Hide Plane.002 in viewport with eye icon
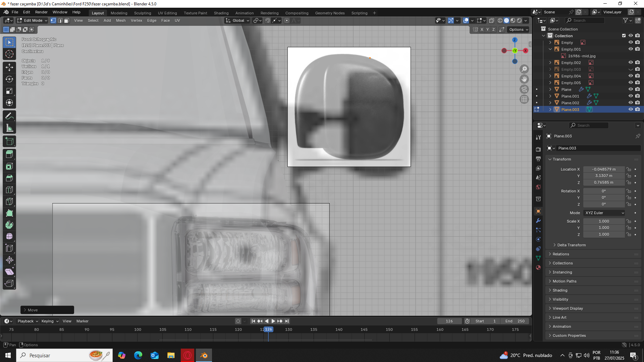 pos(631,103)
